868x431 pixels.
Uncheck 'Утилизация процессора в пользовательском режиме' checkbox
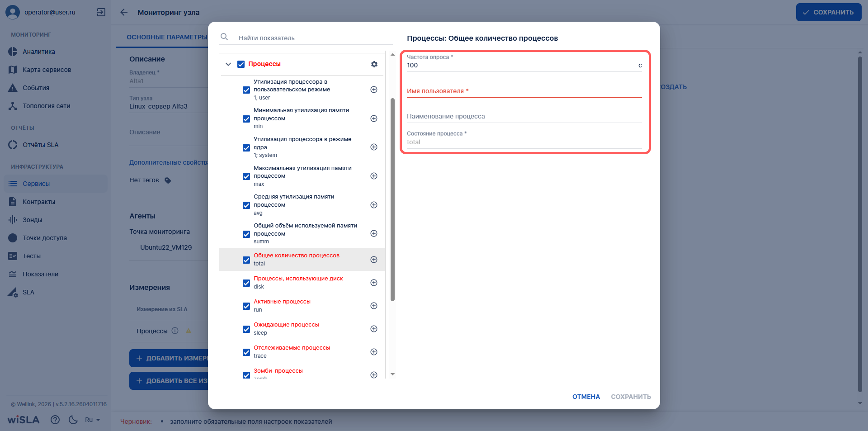click(x=246, y=90)
